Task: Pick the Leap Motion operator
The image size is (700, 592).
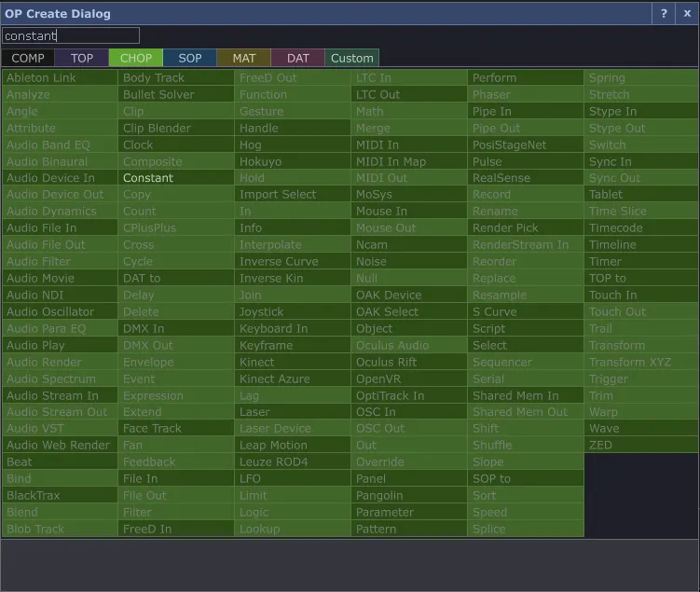Action: [x=293, y=445]
